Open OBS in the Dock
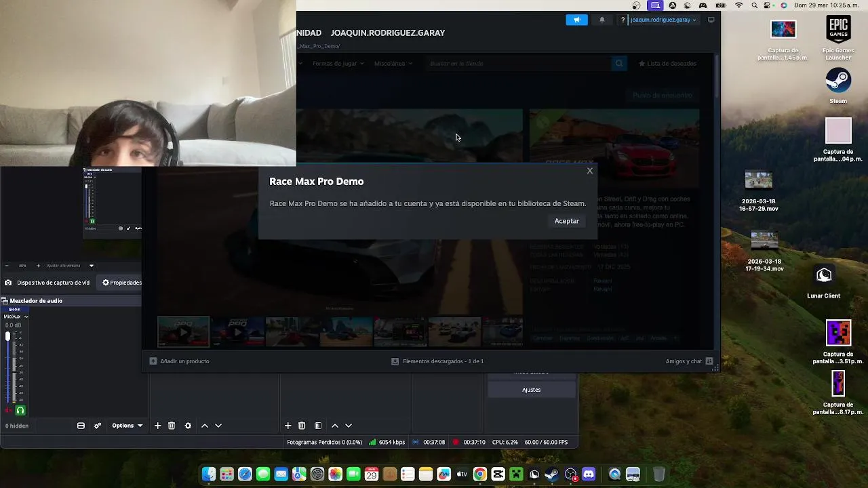868x488 pixels. [x=570, y=474]
